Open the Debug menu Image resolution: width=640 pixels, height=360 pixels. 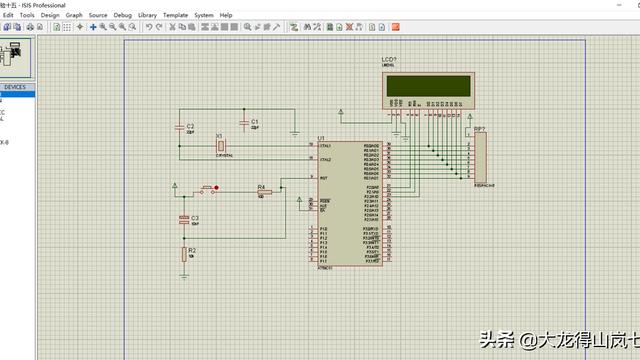click(x=122, y=15)
